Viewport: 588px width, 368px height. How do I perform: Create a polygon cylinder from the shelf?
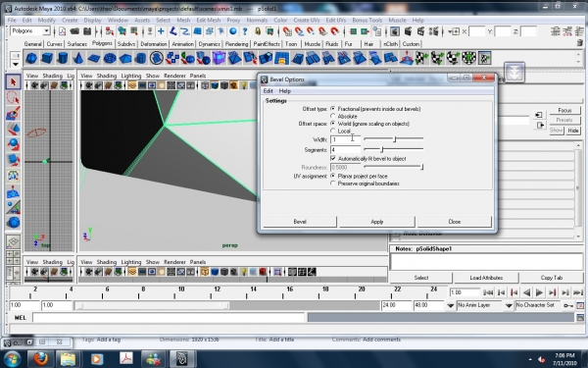coord(63,58)
